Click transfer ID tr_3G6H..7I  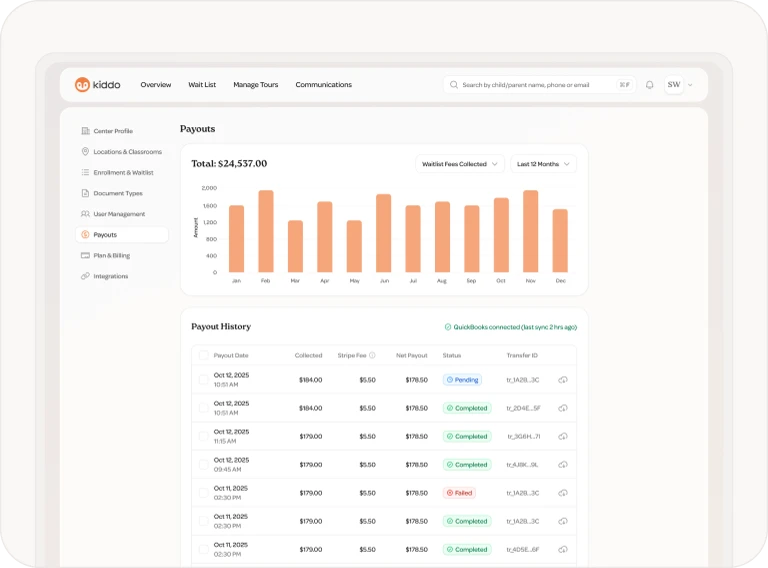pos(524,436)
